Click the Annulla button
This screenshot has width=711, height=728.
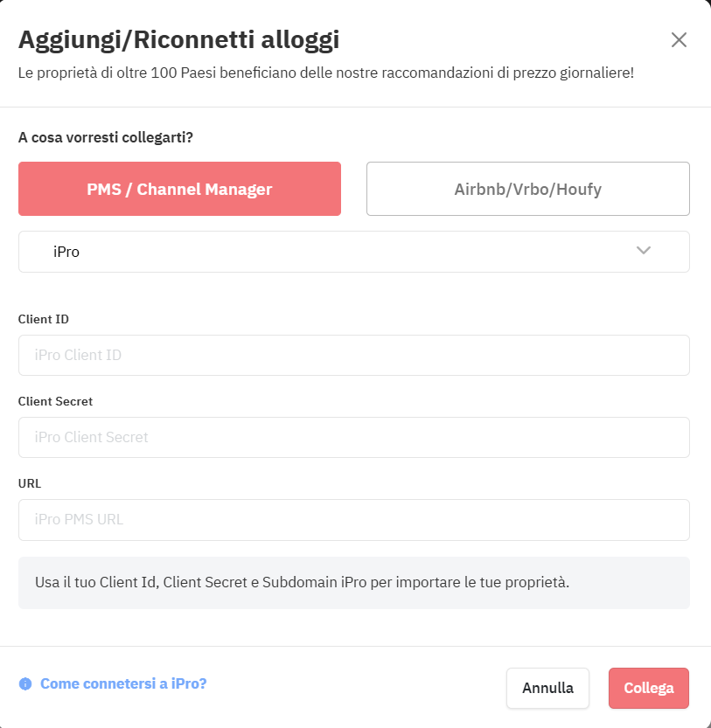tap(547, 688)
